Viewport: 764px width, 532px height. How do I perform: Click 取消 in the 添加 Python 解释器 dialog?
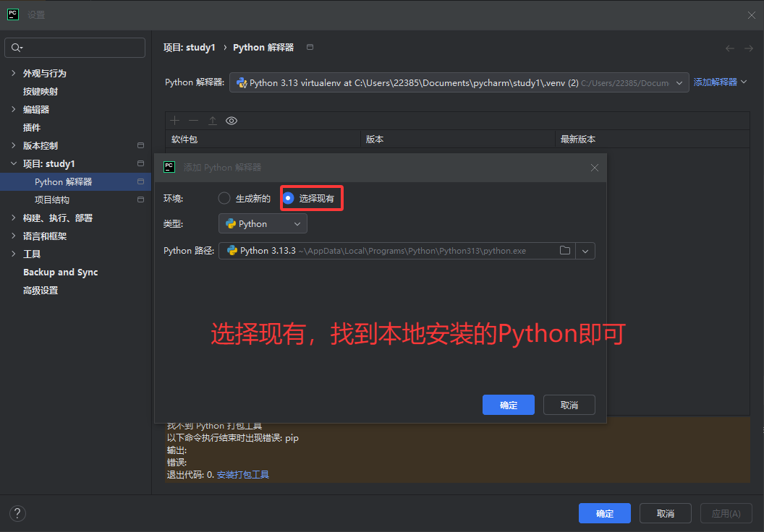569,405
